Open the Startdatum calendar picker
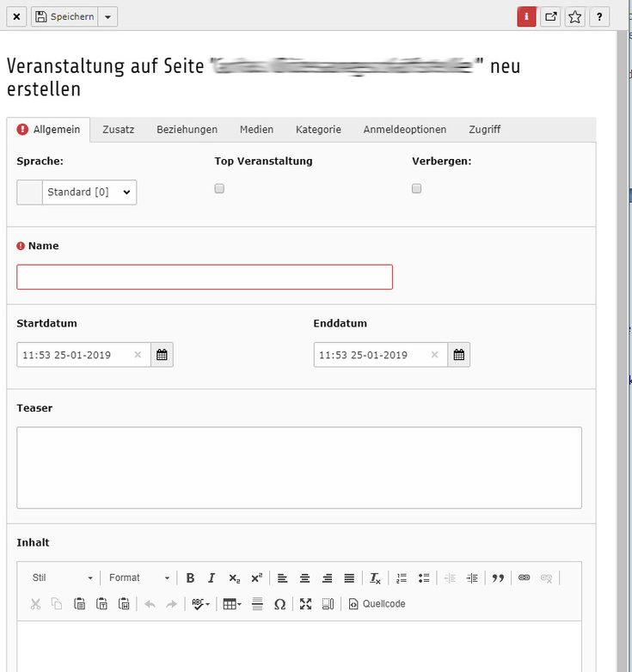 pos(163,355)
